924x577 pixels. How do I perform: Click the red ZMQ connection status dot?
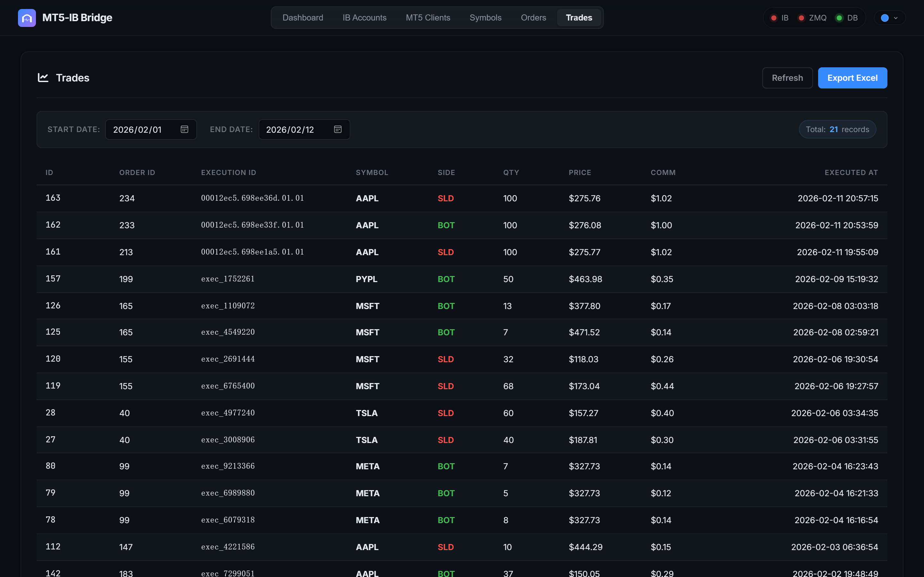(801, 18)
